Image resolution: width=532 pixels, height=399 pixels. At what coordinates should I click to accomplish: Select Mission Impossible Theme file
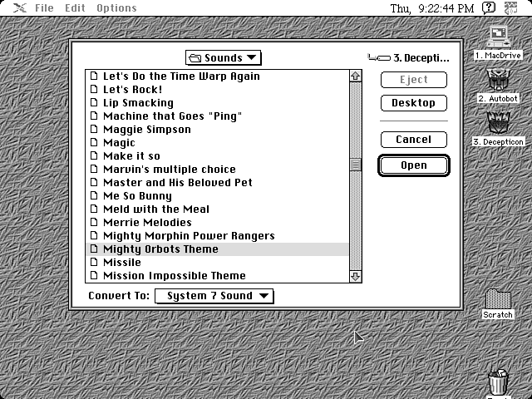pyautogui.click(x=217, y=275)
